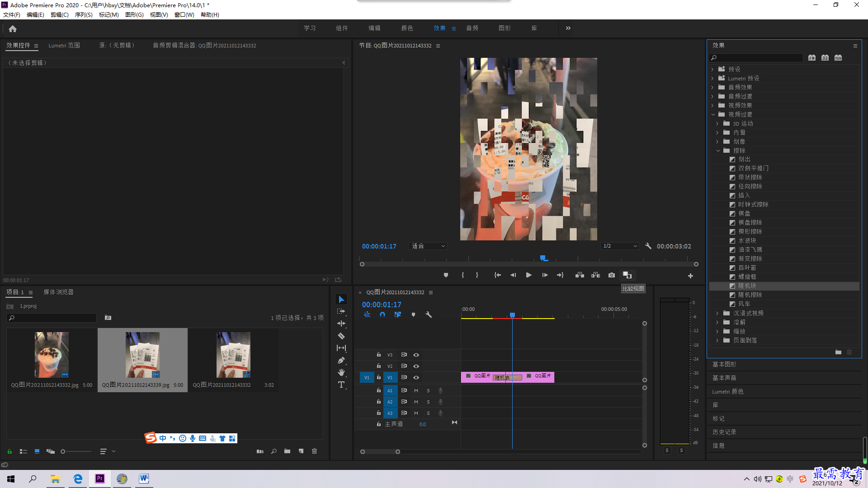Viewport: 868px width, 488px height.
Task: Click Mark Out button
Action: pos(477,275)
